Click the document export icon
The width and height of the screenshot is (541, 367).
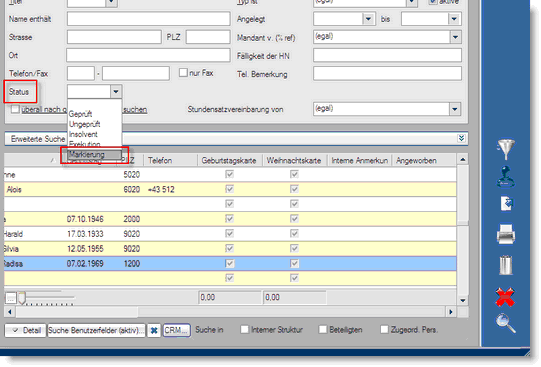(x=506, y=204)
